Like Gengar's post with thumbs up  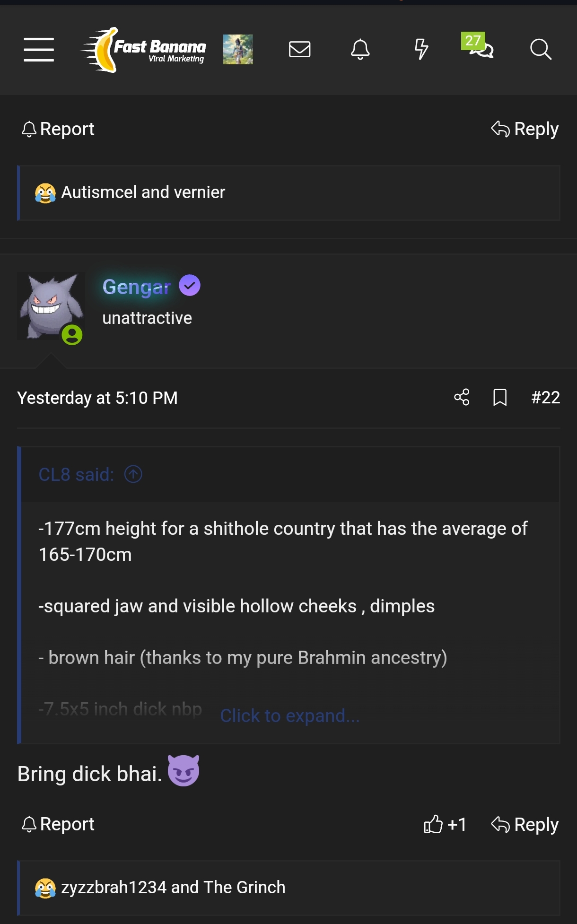445,824
